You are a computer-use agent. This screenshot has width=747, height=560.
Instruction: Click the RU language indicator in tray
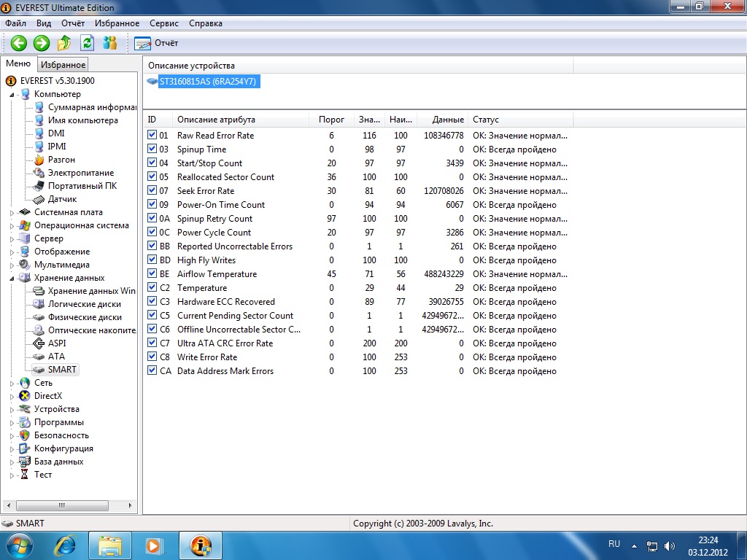[x=614, y=544]
